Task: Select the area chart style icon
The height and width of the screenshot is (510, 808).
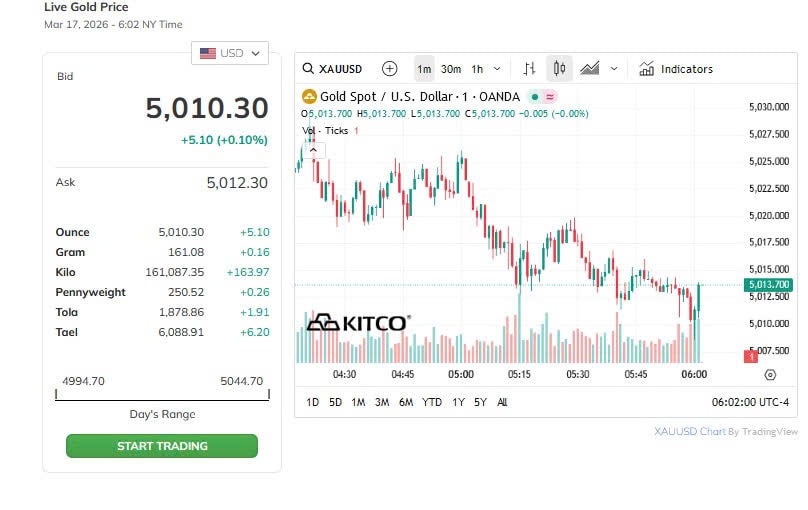Action: tap(590, 69)
